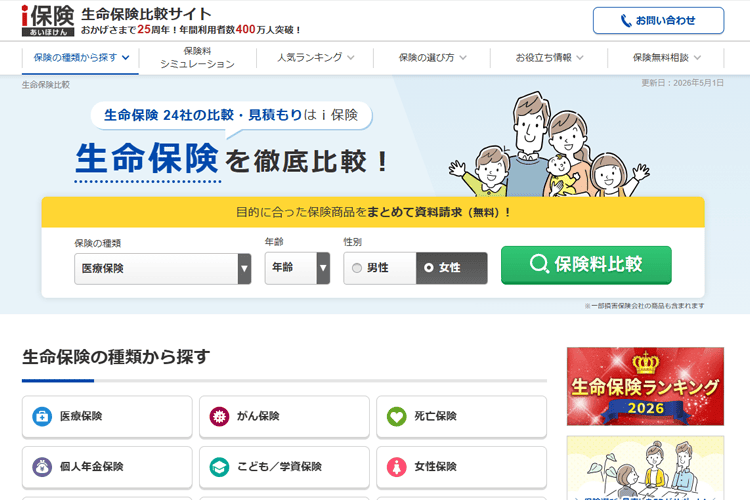This screenshot has width=750, height=500.
Task: Click the 目的に合った保険商品をまとめて資料請求 banner text
Action: coord(373,212)
